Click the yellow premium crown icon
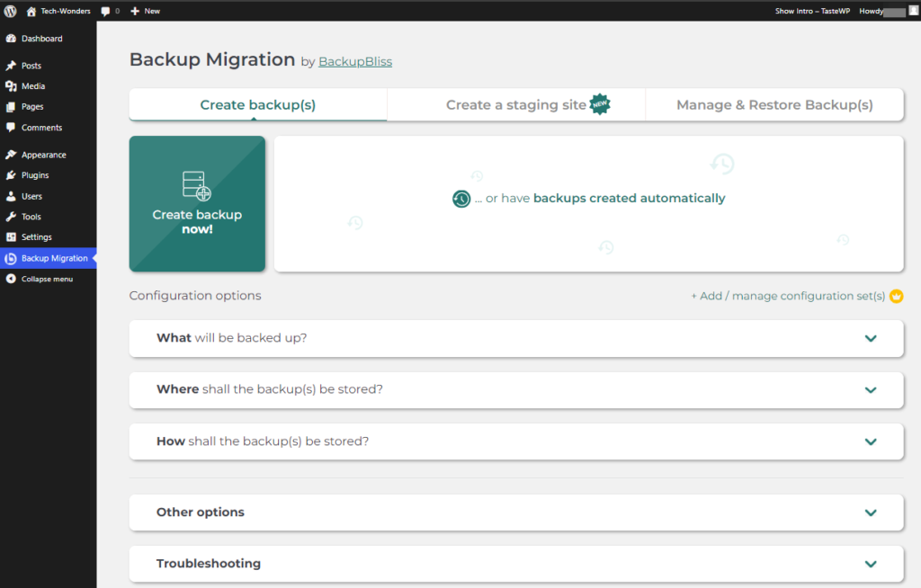The height and width of the screenshot is (588, 921). tap(897, 296)
